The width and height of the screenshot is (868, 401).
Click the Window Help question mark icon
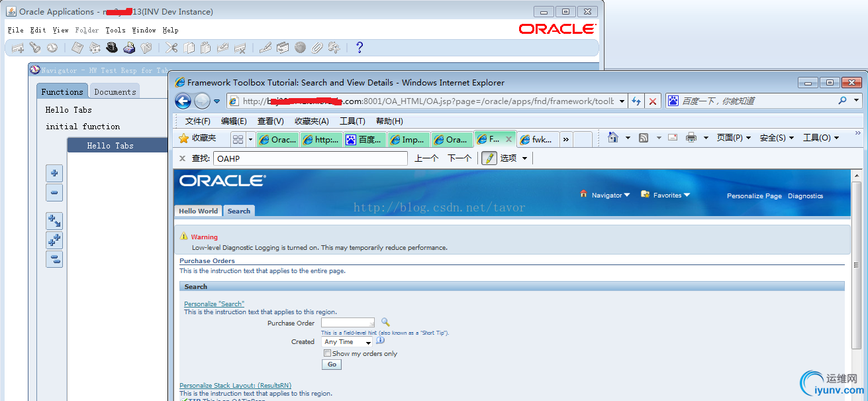point(360,48)
